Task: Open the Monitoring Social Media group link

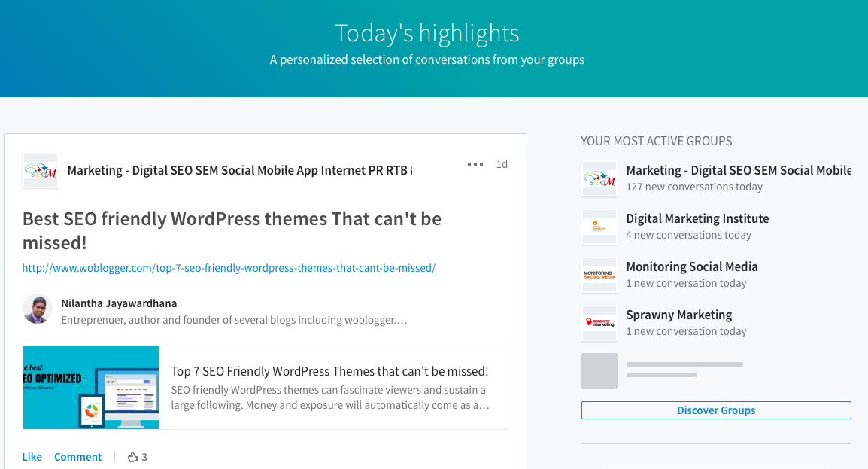Action: [692, 267]
